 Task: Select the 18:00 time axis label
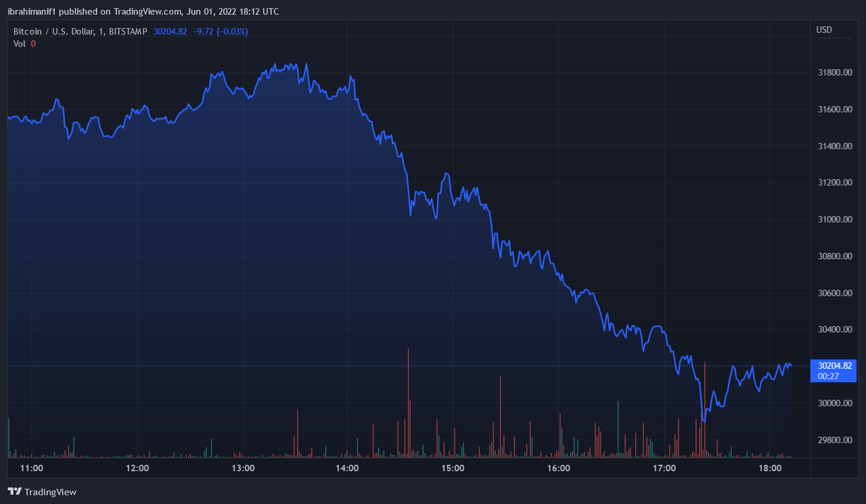click(x=769, y=468)
